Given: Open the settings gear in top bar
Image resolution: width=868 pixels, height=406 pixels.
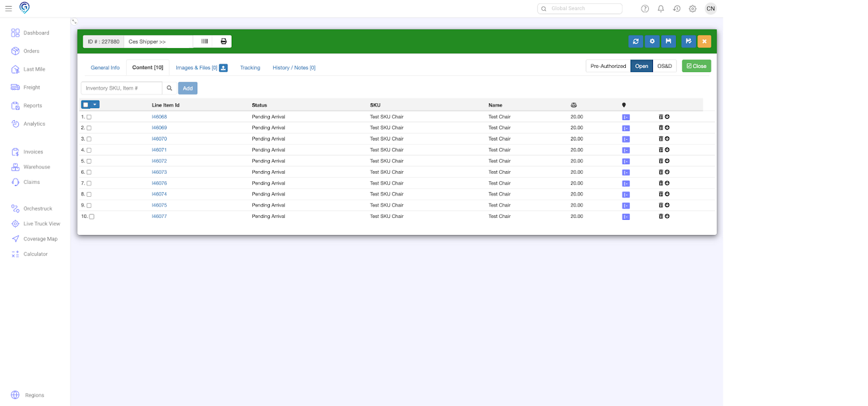Looking at the screenshot, I should 692,9.
